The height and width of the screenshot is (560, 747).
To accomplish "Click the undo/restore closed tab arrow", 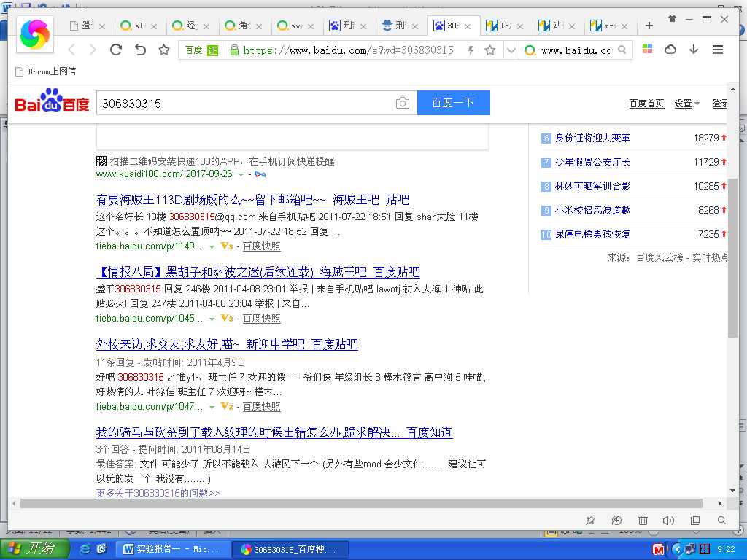I will tap(140, 50).
